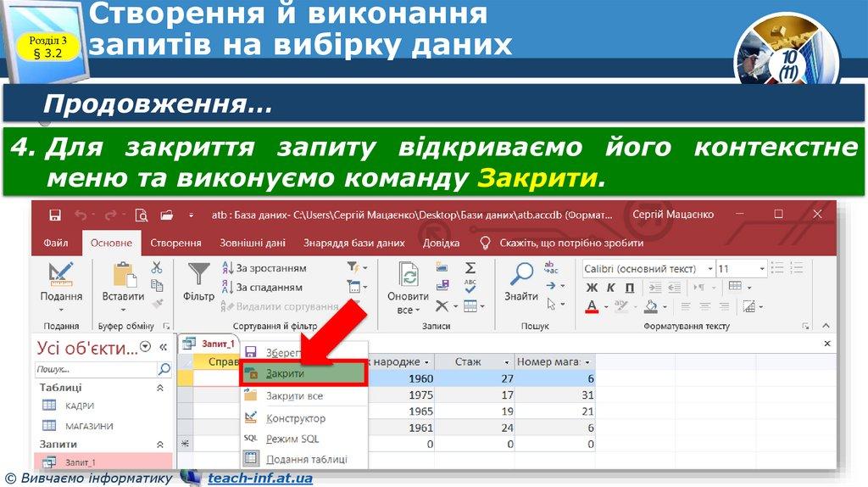Toggle underline formatting button П
Image resolution: width=868 pixels, height=487 pixels.
tap(630, 288)
